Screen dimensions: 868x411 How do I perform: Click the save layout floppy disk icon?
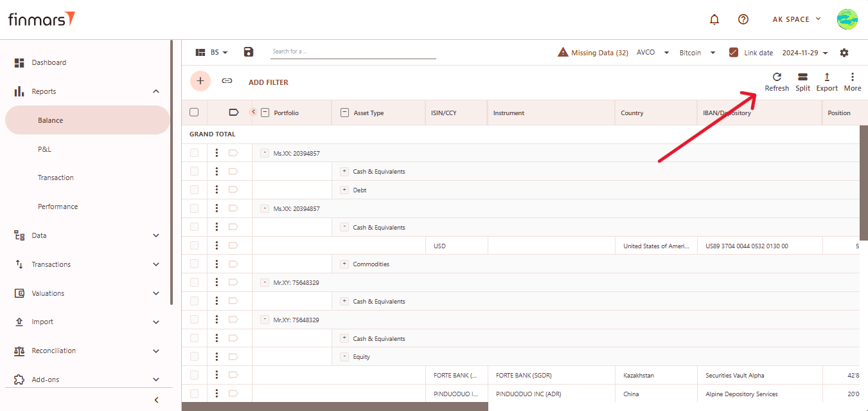(249, 52)
